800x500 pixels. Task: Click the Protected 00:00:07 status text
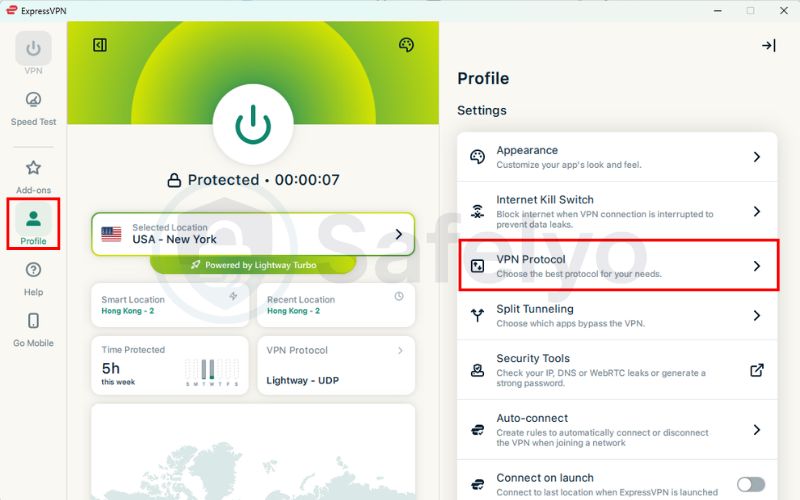coord(263,180)
